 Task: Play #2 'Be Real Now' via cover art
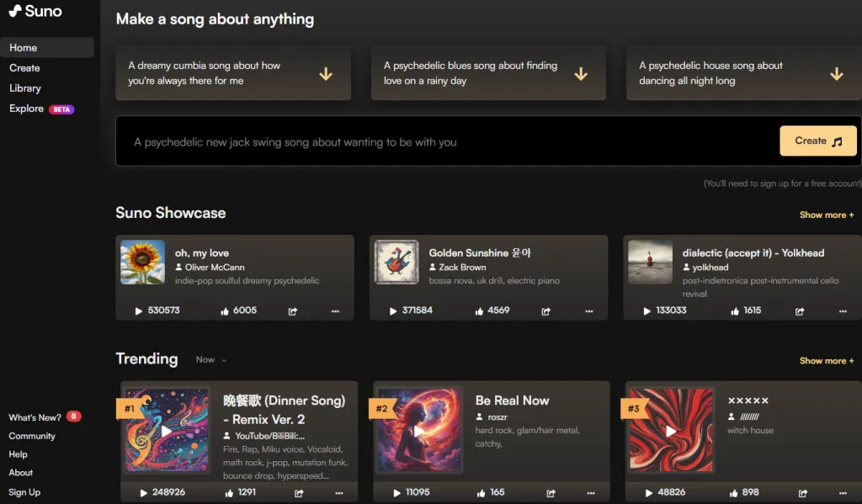point(419,430)
